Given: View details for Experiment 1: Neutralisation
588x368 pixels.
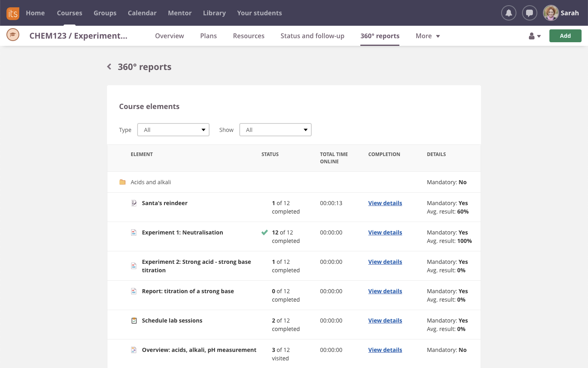Looking at the screenshot, I should (385, 232).
